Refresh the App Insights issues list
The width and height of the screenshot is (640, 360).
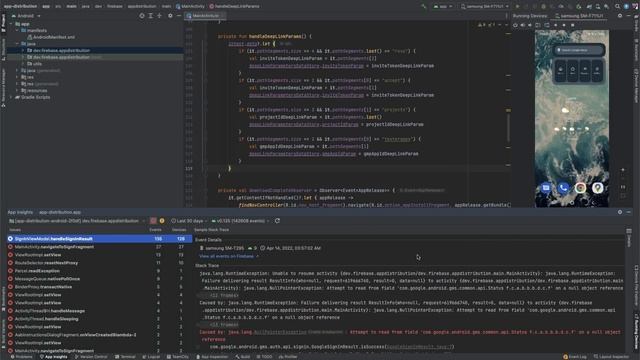(x=277, y=221)
